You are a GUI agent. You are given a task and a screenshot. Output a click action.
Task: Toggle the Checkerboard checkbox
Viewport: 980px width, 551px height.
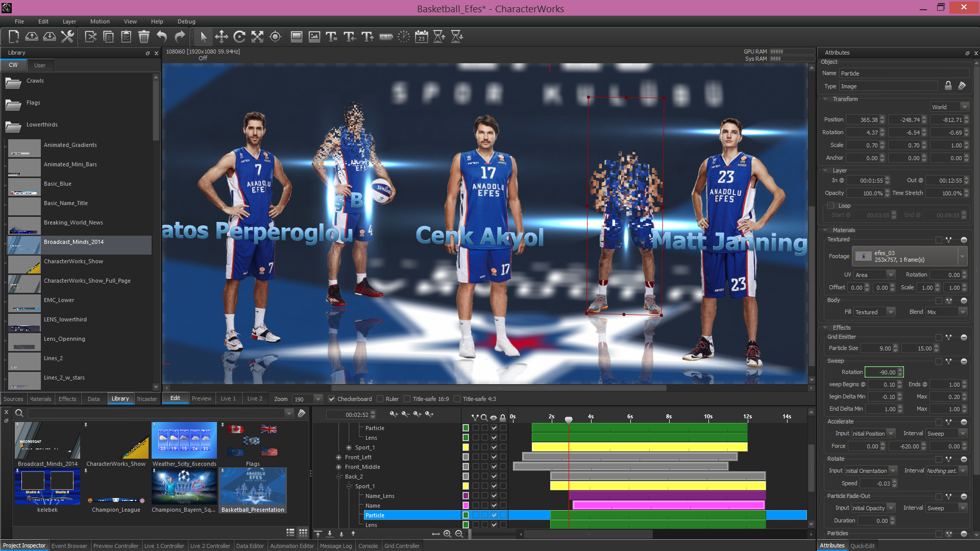(x=332, y=399)
